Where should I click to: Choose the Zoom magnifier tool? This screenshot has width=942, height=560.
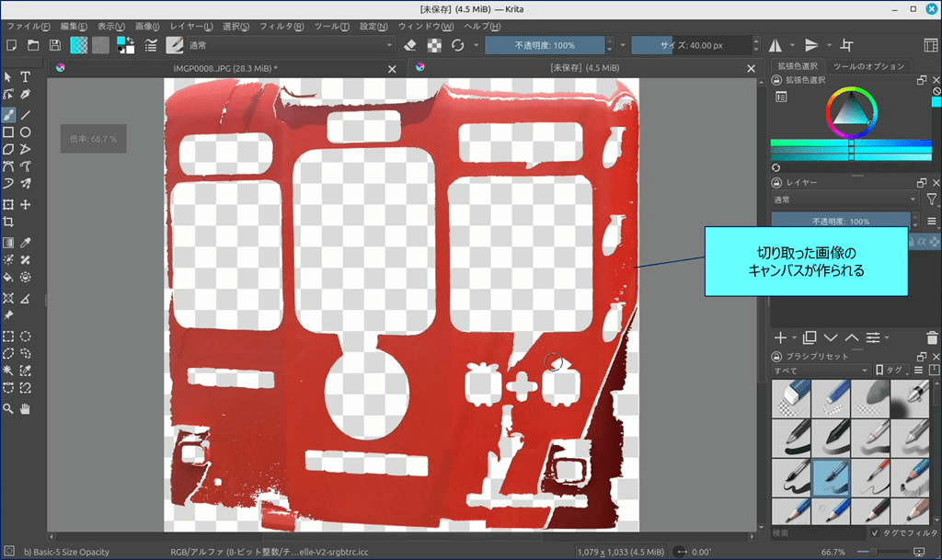click(8, 408)
